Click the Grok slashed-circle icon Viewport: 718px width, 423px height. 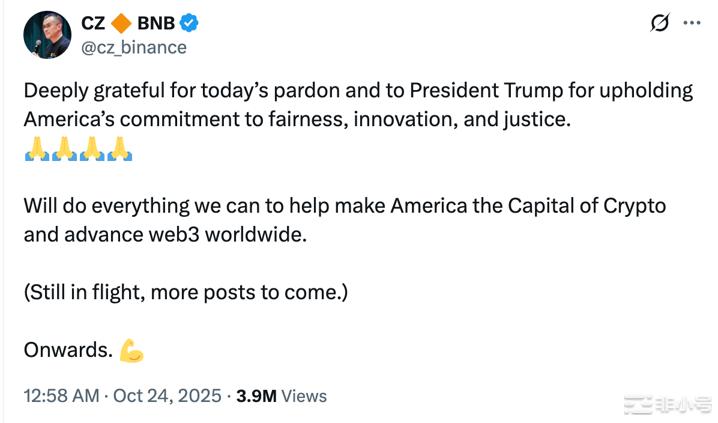coord(660,23)
